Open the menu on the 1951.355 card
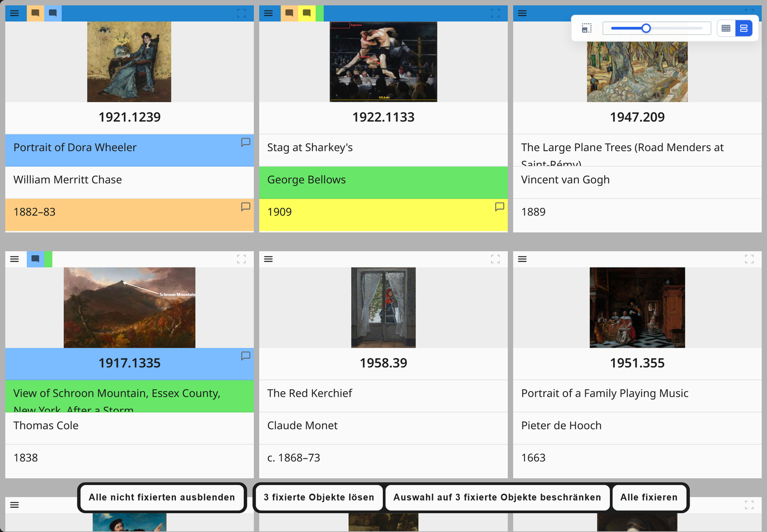This screenshot has height=532, width=767. [523, 259]
